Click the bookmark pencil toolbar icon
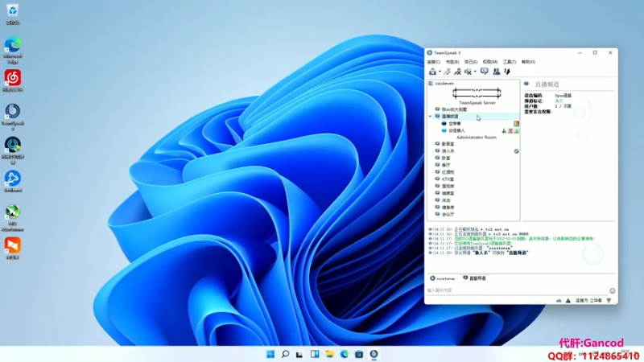The image size is (644, 362). [x=448, y=72]
